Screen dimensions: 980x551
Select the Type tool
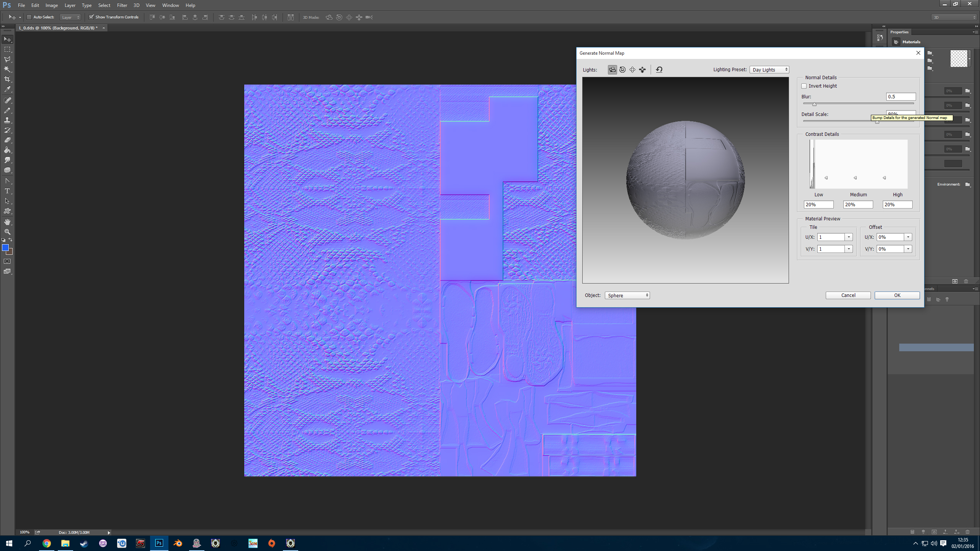tap(7, 191)
